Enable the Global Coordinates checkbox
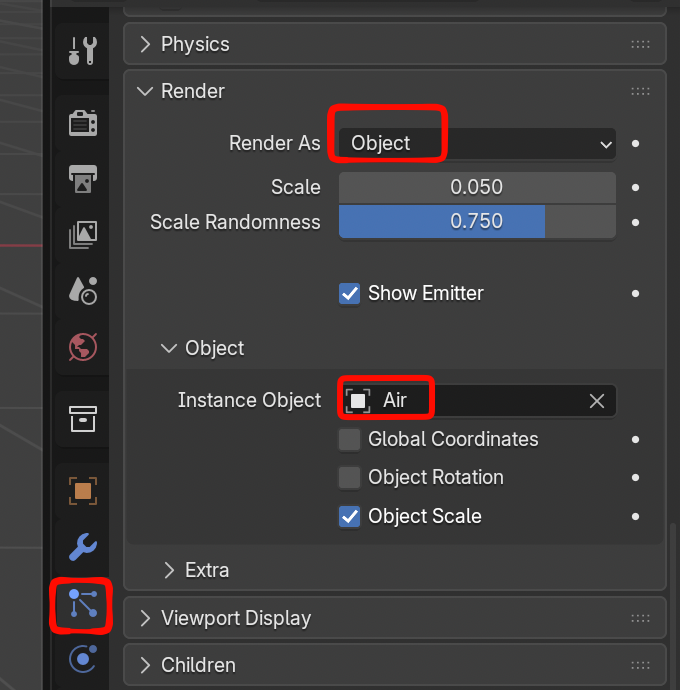 click(x=350, y=440)
